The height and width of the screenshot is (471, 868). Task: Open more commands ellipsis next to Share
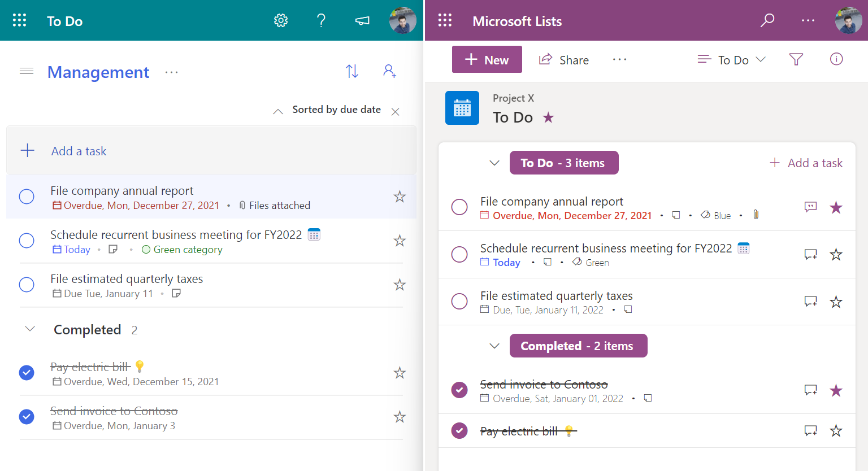pos(619,60)
